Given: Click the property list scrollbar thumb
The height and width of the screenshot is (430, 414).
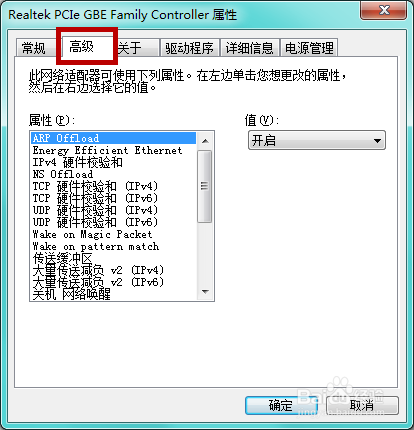Looking at the screenshot, I should point(205,186).
